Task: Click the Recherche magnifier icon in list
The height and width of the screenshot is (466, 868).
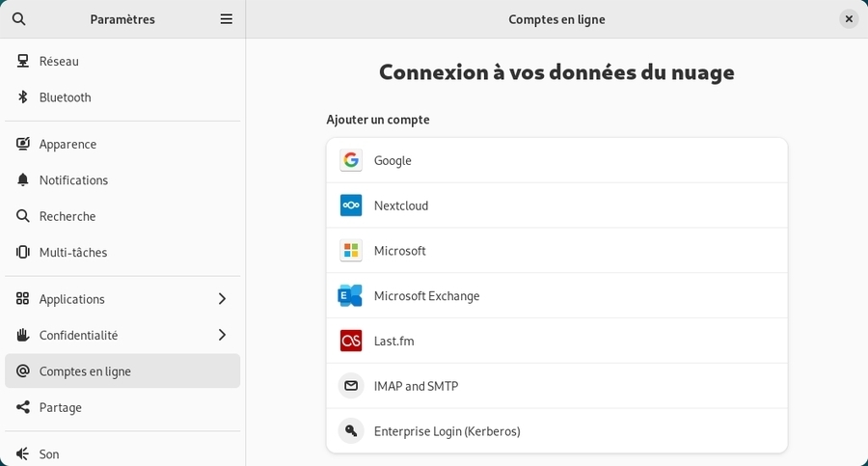Action: pyautogui.click(x=23, y=216)
